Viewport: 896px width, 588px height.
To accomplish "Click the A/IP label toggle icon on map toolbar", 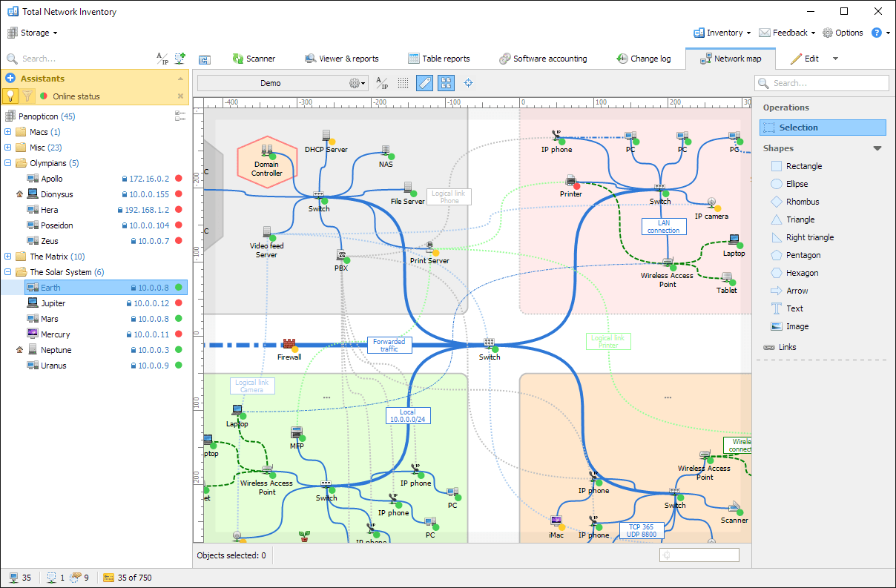I will tap(381, 83).
